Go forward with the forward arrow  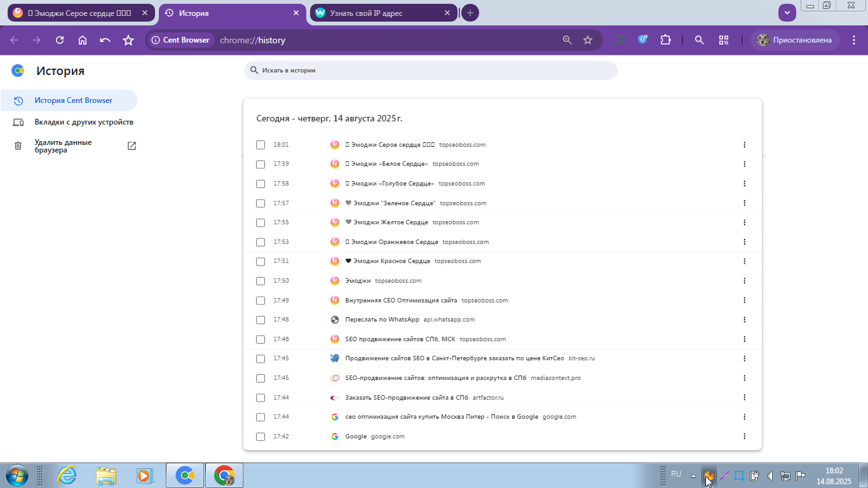[37, 40]
